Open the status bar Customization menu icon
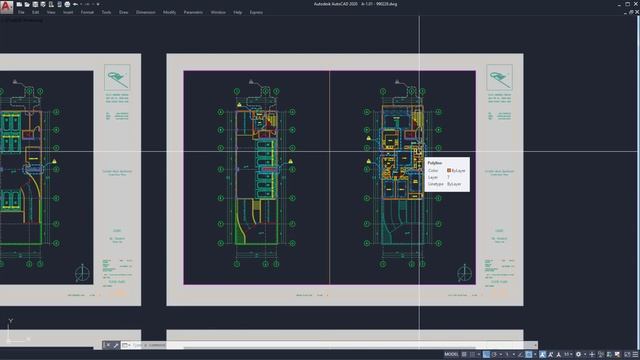Image resolution: width=640 pixels, height=360 pixels. 635,355
